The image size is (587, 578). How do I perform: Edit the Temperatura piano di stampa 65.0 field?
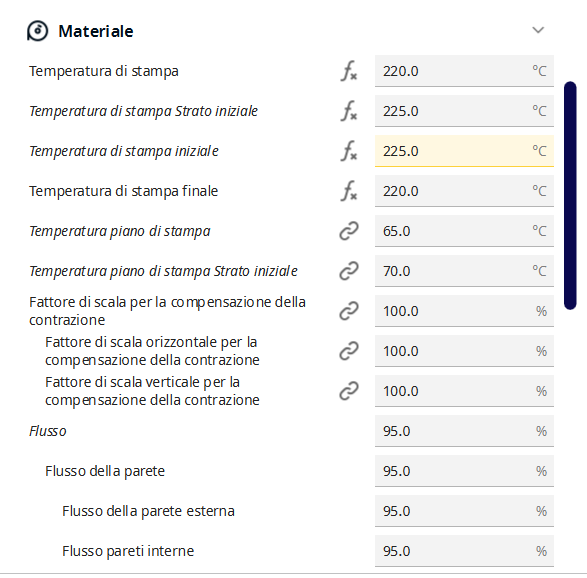coord(464,231)
